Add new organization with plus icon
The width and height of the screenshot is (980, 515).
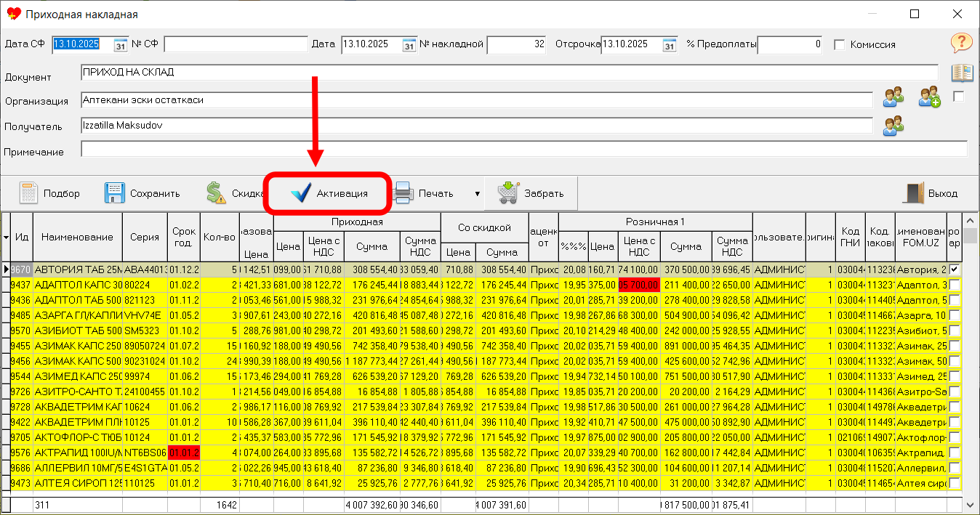[929, 97]
